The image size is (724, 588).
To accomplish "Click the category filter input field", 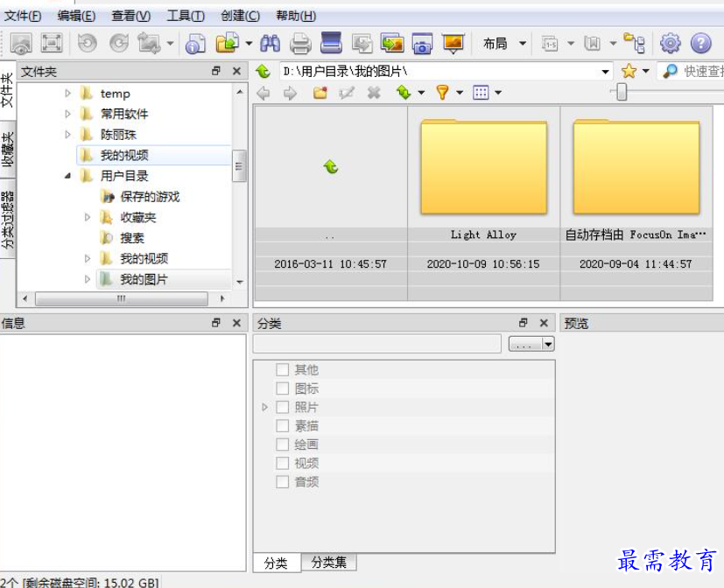I will pyautogui.click(x=376, y=344).
